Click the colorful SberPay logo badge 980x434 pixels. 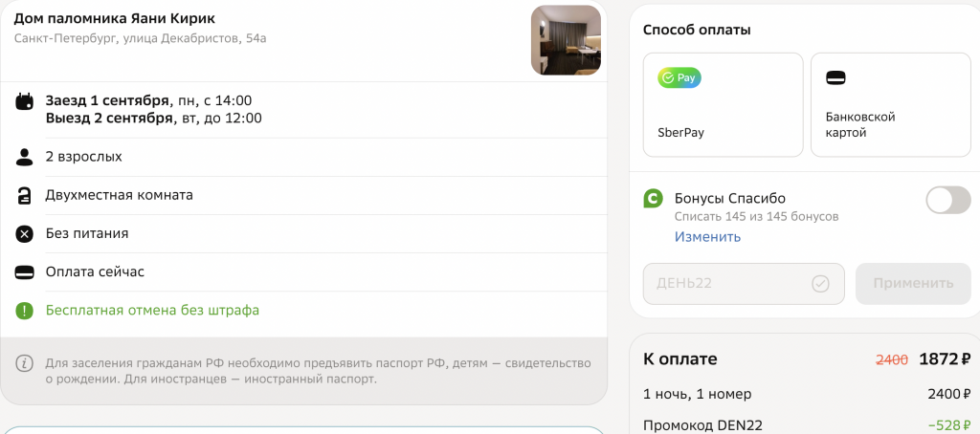click(x=679, y=78)
